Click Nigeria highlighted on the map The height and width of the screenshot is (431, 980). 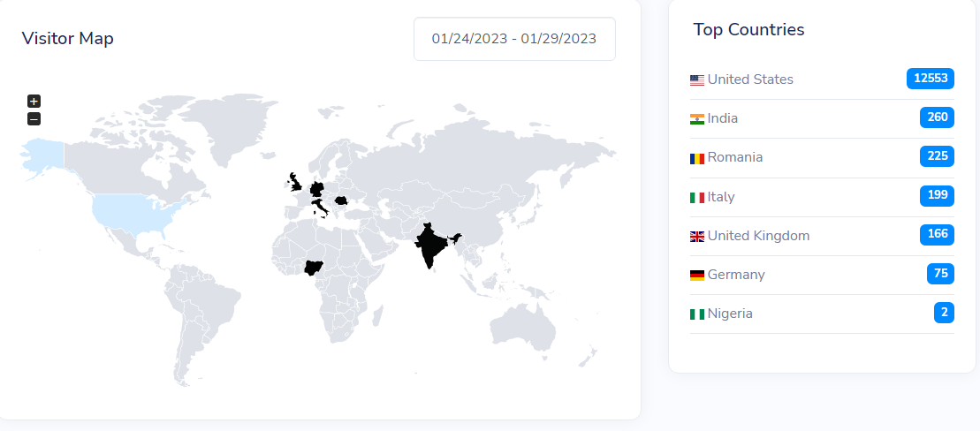[315, 269]
